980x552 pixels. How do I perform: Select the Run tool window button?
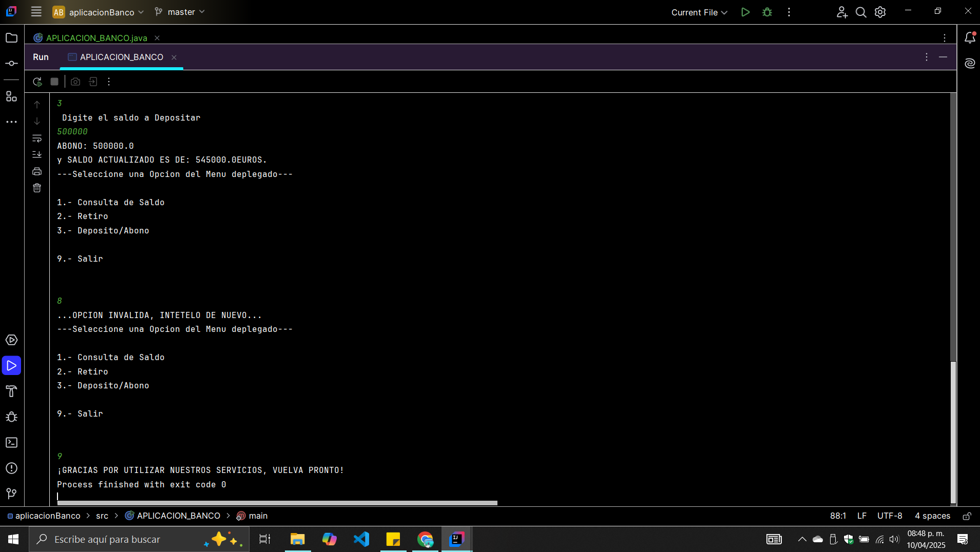(11, 366)
